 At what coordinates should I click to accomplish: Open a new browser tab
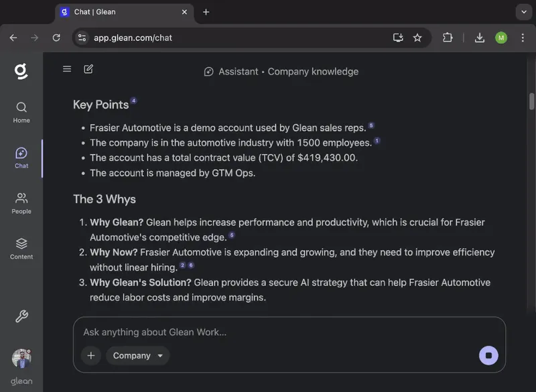click(x=206, y=12)
